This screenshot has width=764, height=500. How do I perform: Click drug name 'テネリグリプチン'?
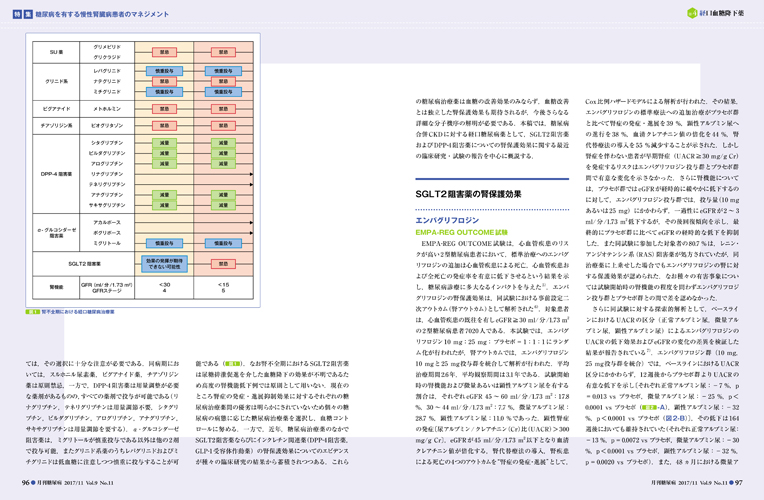click(x=107, y=185)
